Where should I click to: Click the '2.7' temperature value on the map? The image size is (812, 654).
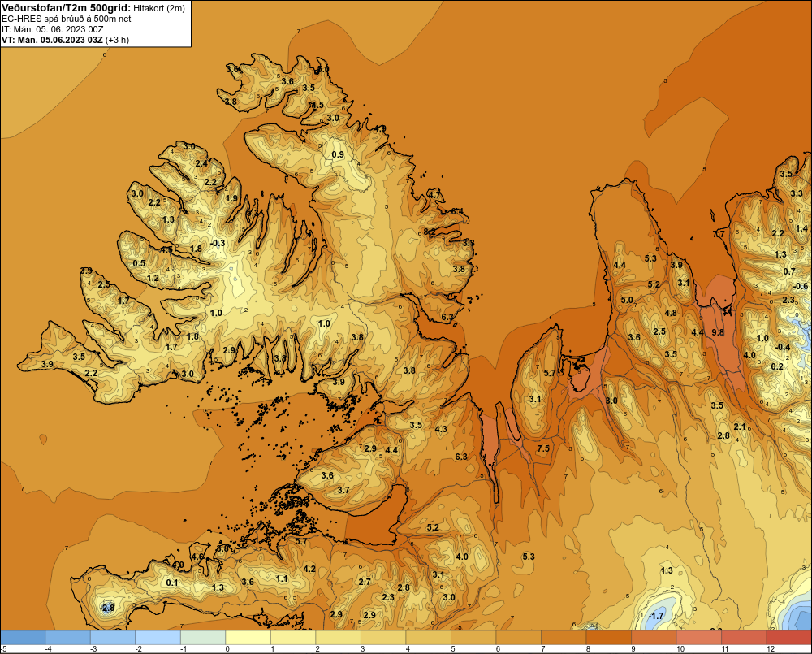[365, 582]
